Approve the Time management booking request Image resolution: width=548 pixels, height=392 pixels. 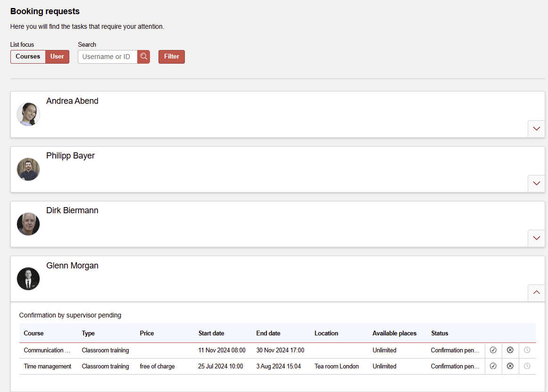(x=493, y=366)
